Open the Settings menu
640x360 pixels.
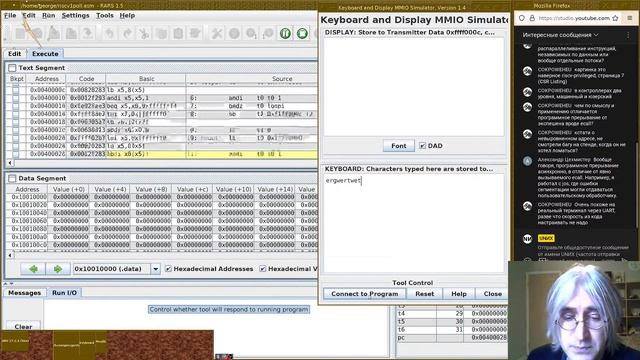[x=75, y=16]
